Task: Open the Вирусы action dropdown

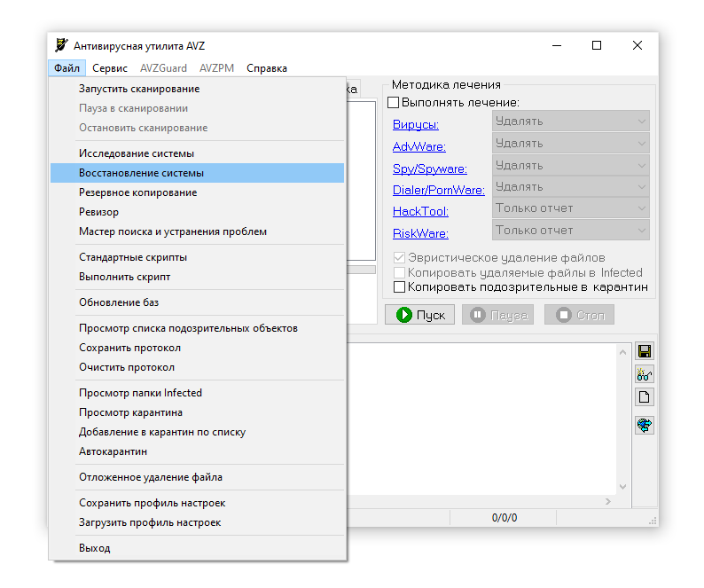Action: click(x=571, y=122)
